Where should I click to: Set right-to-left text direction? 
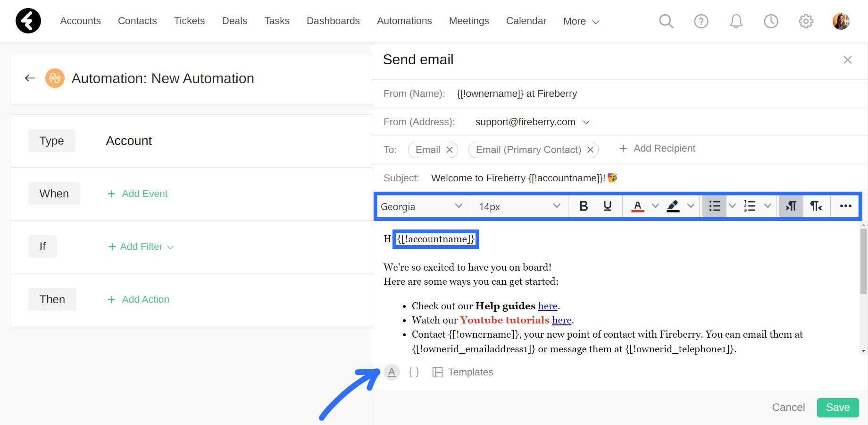pyautogui.click(x=816, y=206)
